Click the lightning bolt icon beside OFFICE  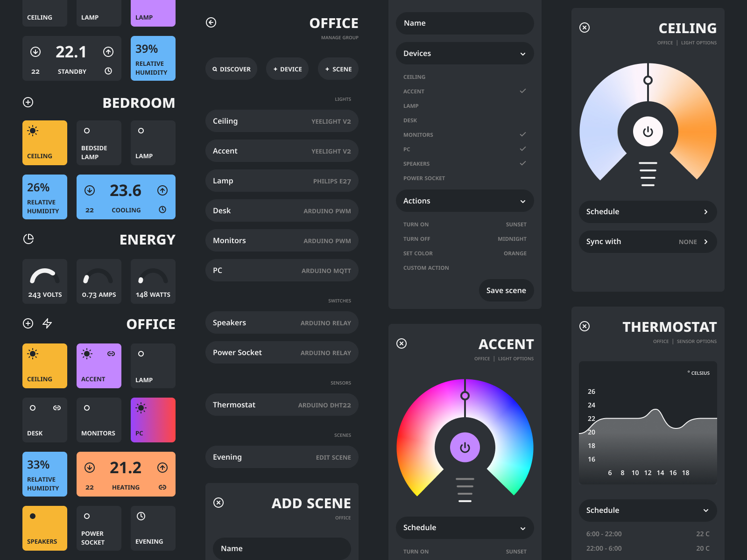coord(47,323)
